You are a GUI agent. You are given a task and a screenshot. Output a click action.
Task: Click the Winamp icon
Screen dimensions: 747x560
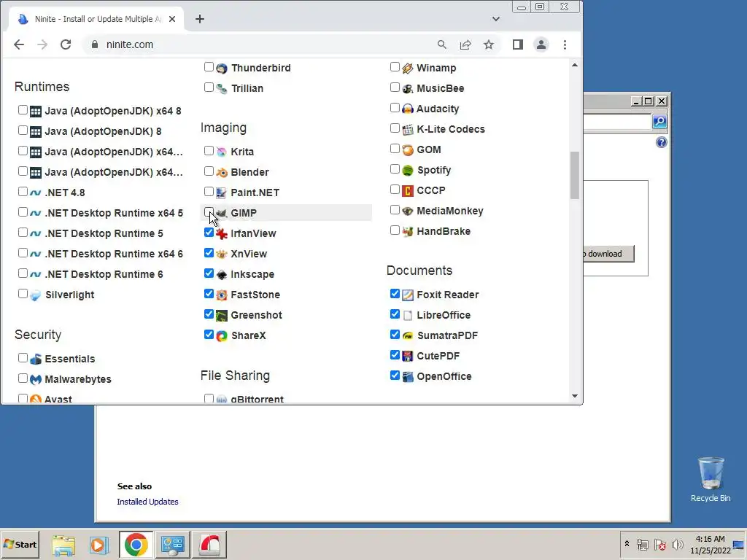[x=407, y=68]
